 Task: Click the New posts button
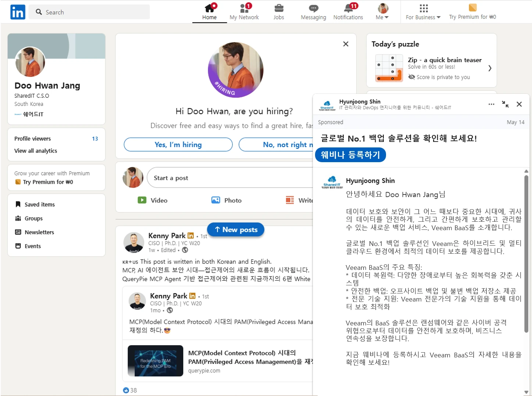pyautogui.click(x=236, y=229)
